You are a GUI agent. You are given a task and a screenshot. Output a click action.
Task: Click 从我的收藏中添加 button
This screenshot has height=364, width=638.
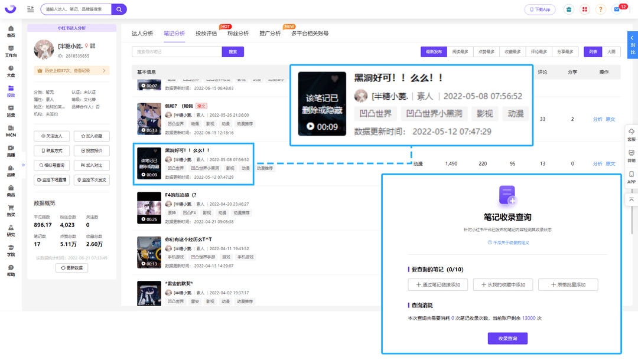tap(503, 285)
